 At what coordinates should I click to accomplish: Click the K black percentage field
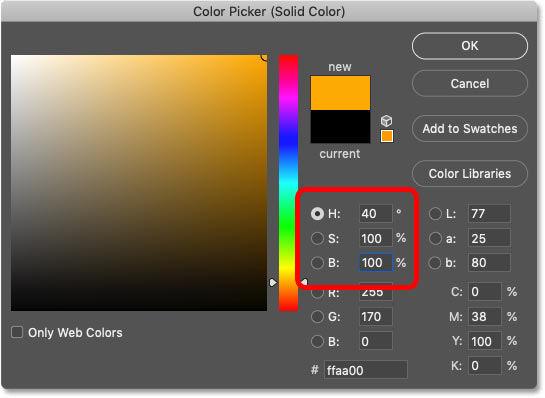[x=485, y=366]
